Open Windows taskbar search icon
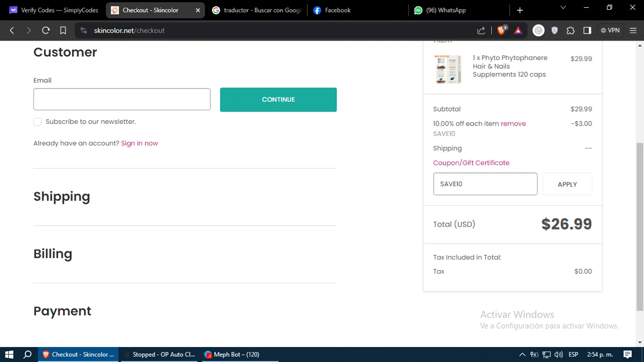The width and height of the screenshot is (644, 362). (x=27, y=354)
